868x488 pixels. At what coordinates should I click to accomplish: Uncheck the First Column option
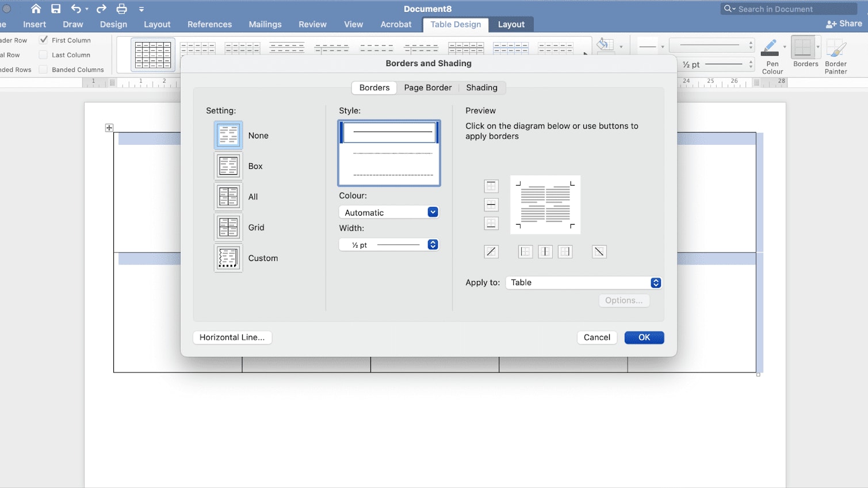pyautogui.click(x=43, y=40)
